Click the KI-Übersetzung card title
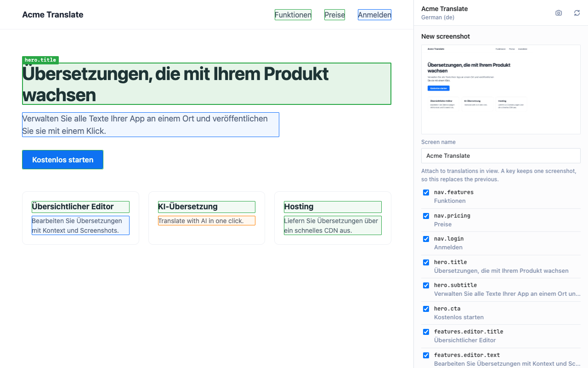Image resolution: width=588 pixels, height=368 pixels. tap(207, 207)
